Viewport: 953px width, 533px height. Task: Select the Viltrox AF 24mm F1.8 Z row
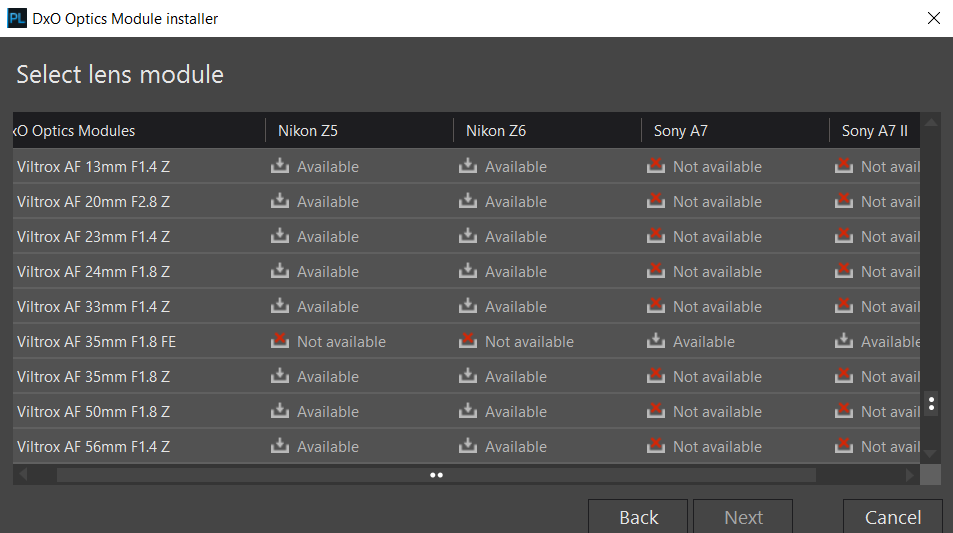pos(466,271)
